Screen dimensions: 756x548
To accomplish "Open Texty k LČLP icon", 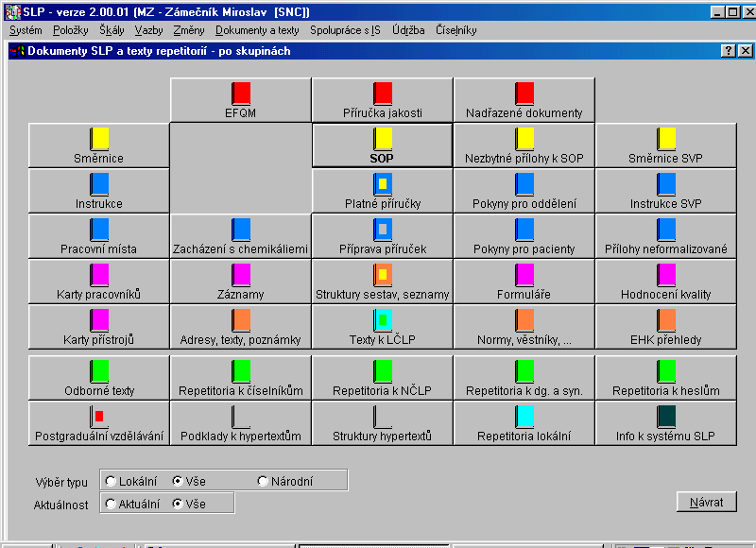I will tap(383, 320).
